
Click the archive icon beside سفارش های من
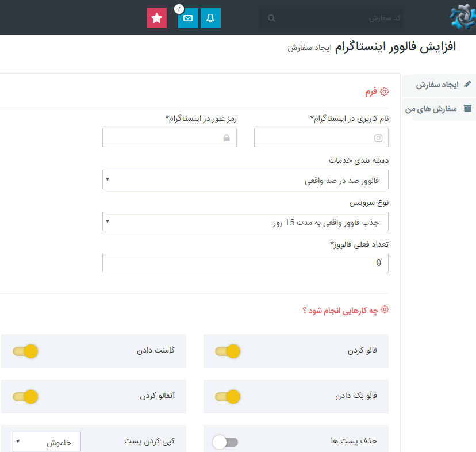pos(467,108)
